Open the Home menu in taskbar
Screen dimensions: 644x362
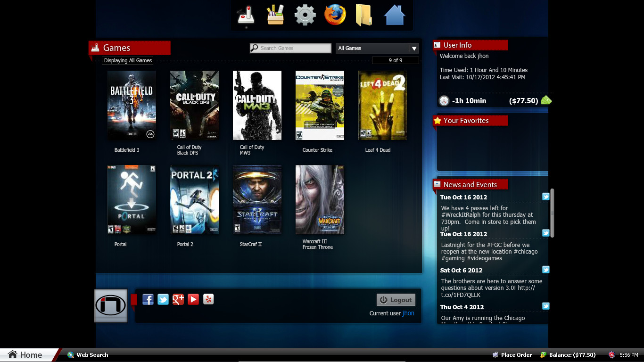tap(26, 355)
